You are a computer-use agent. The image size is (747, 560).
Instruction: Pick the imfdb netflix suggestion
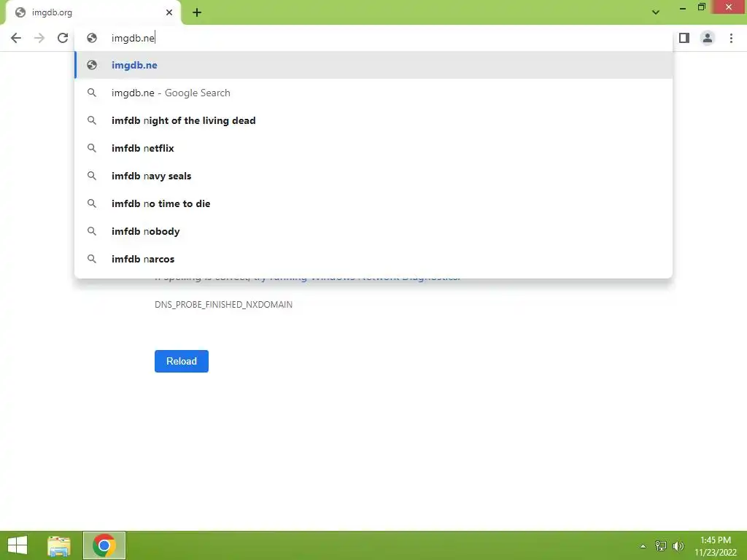click(373, 148)
